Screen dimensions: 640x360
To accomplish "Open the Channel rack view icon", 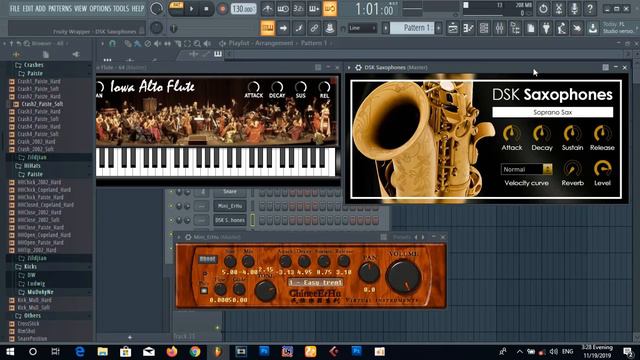I will (x=484, y=28).
